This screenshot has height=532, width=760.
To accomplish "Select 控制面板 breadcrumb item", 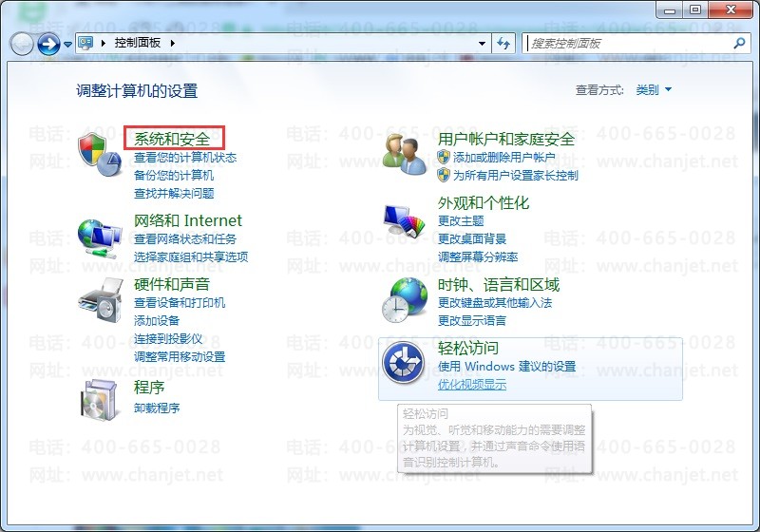I will pyautogui.click(x=137, y=43).
